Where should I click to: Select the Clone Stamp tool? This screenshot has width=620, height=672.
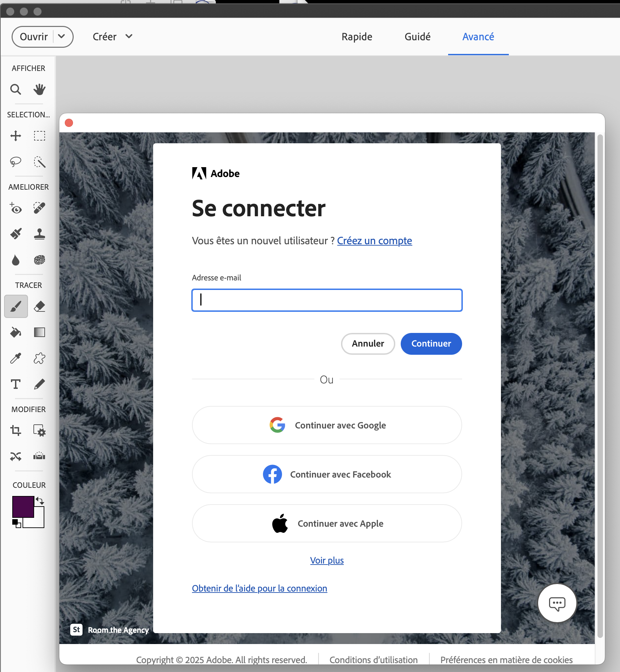point(40,234)
